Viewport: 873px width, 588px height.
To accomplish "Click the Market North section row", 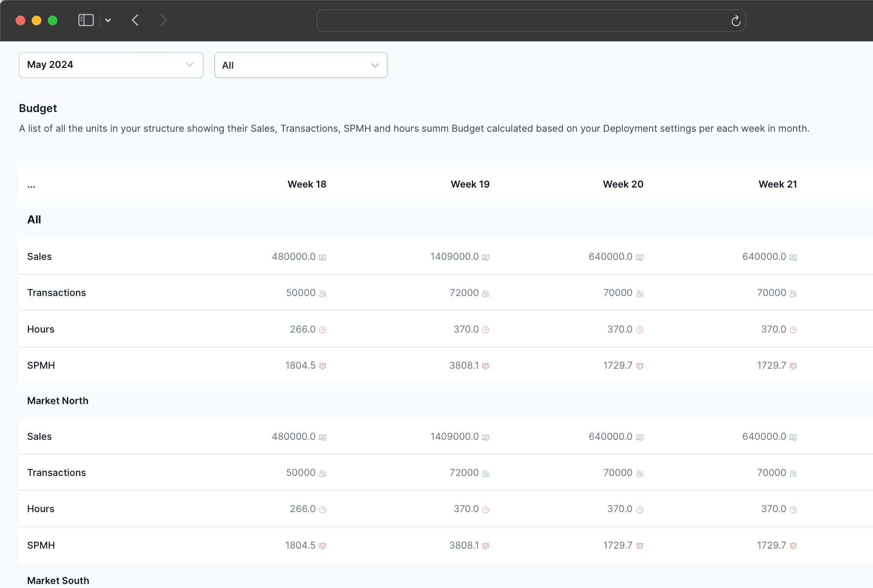I will click(58, 401).
